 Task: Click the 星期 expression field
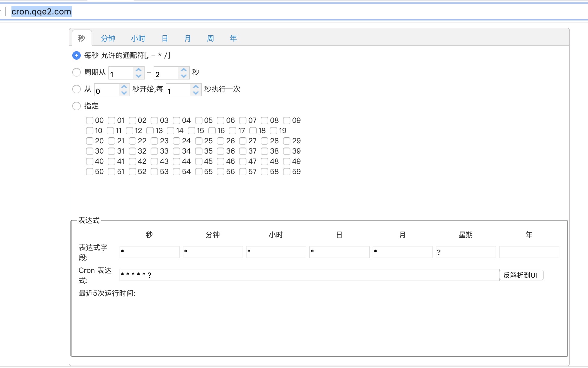point(466,252)
